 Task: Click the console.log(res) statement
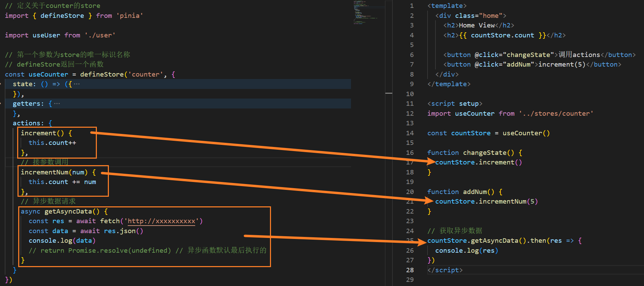(467, 251)
